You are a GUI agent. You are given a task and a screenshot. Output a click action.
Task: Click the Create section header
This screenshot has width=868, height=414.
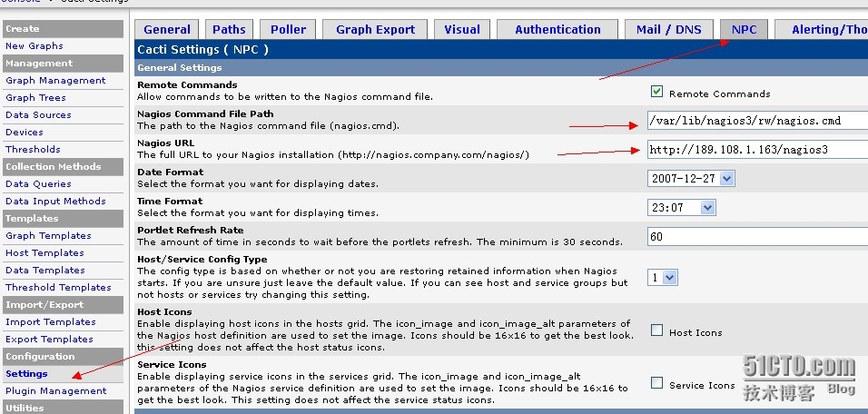pos(64,29)
